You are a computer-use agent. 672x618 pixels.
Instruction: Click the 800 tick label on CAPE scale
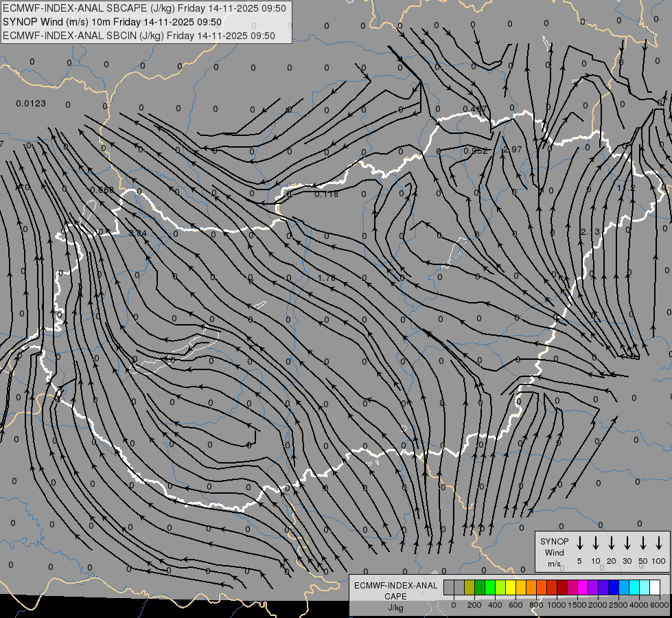(x=536, y=605)
